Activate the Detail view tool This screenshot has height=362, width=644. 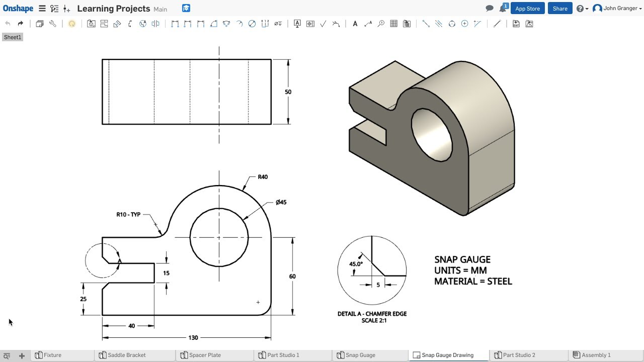coord(142,24)
